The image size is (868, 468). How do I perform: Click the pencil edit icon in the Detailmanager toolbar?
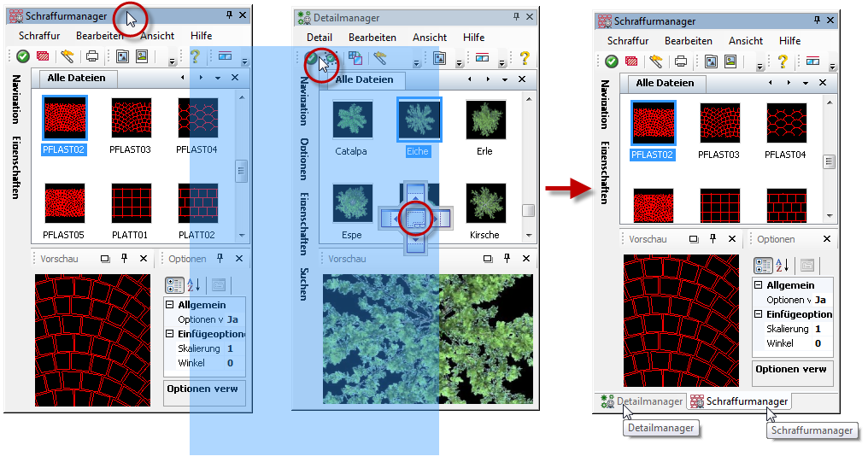point(380,58)
